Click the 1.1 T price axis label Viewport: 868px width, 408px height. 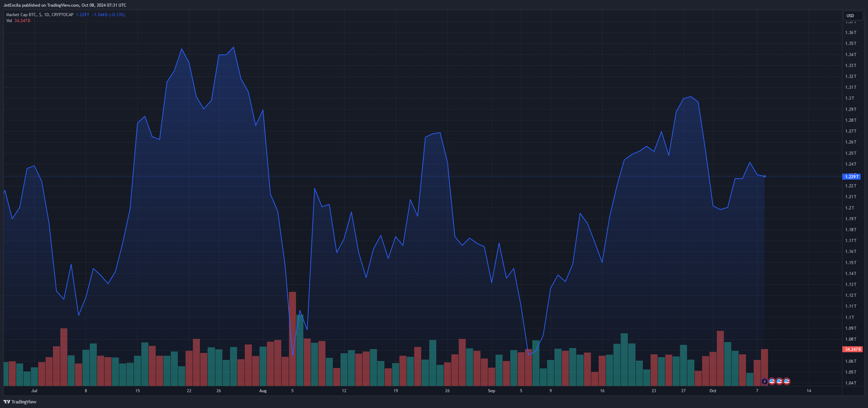click(x=849, y=317)
